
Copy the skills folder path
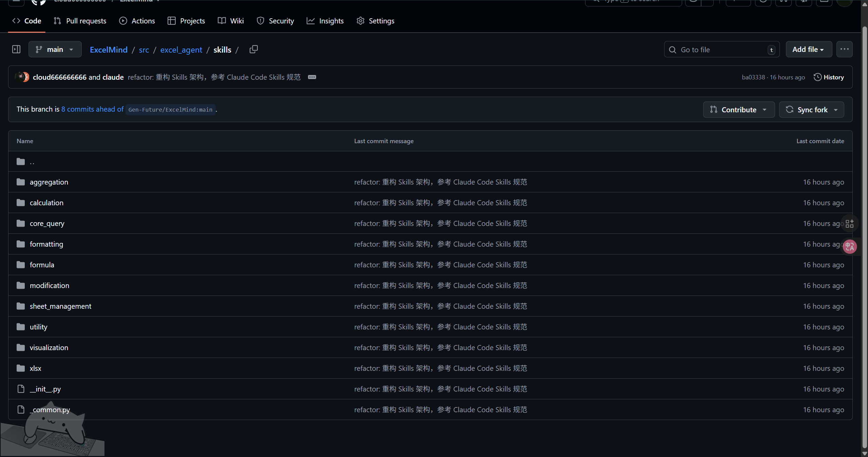[254, 50]
